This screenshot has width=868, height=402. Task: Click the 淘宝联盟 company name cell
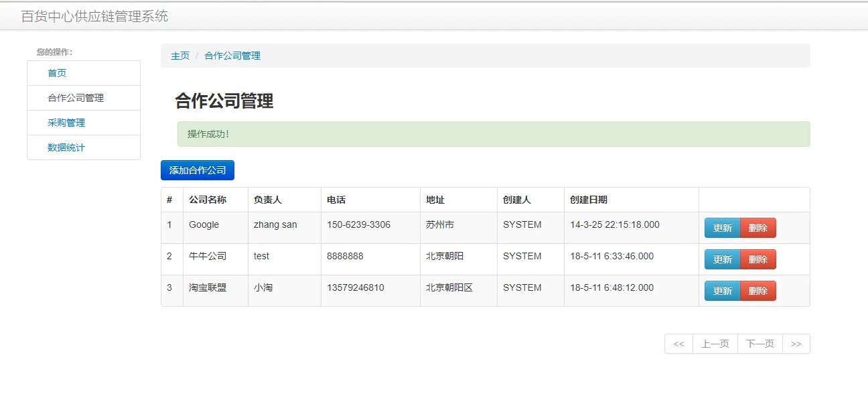(x=216, y=291)
